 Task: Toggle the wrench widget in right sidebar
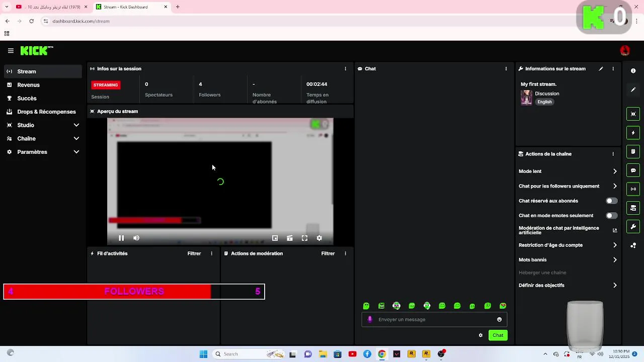coord(633,227)
